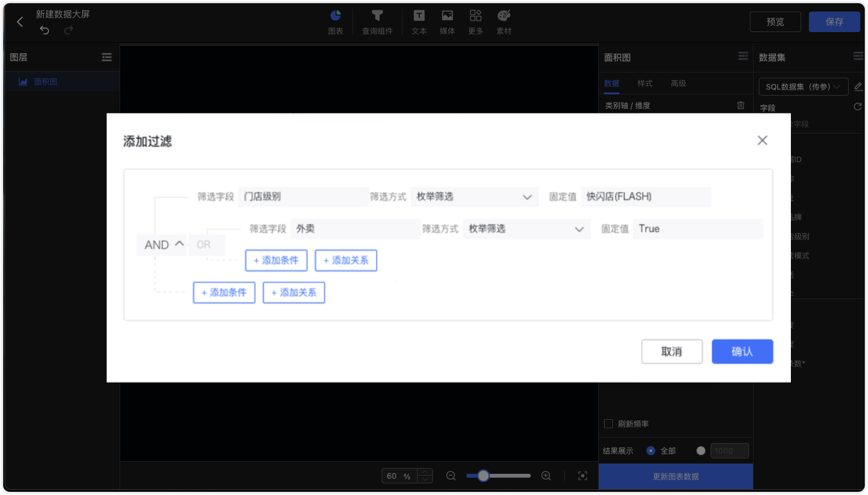Click the 外卖 filter field input
Viewport: 868px width, 495px height.
[x=355, y=229]
